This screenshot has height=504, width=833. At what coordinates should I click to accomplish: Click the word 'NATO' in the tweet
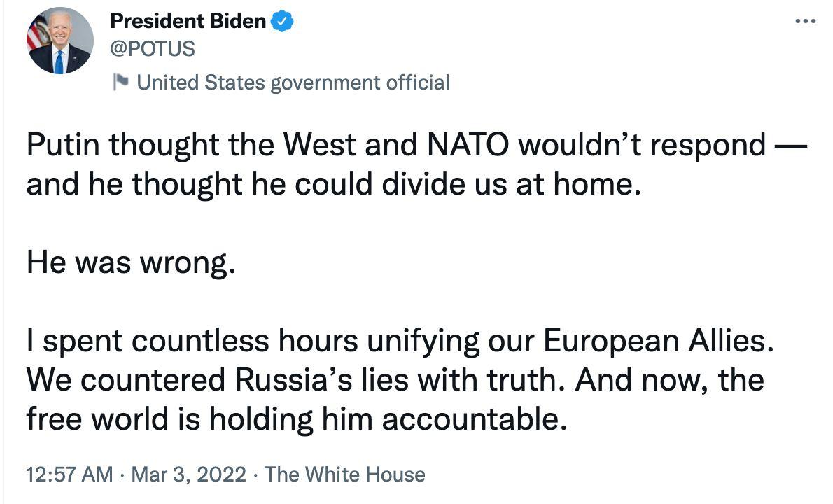(x=468, y=144)
